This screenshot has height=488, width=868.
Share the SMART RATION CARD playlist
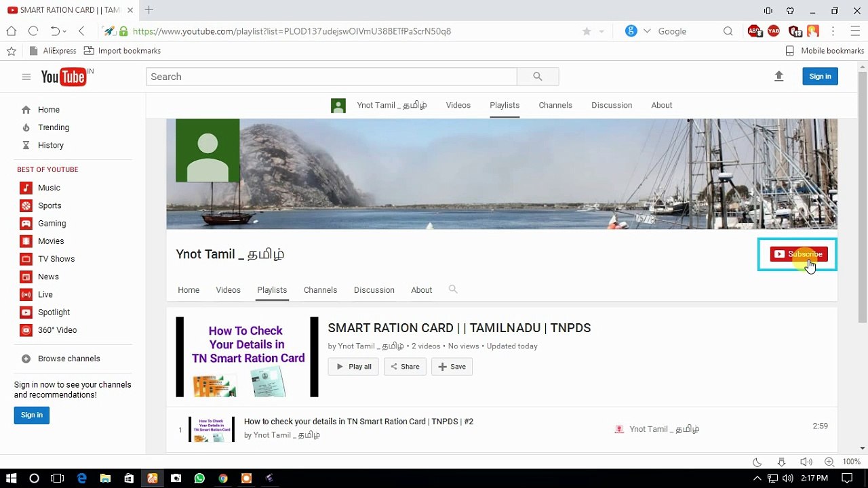tap(405, 367)
